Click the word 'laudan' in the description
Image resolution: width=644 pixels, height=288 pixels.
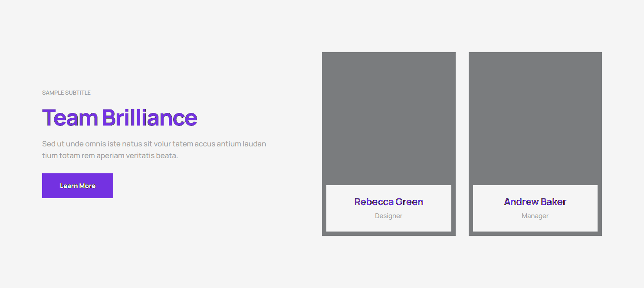[254, 144]
